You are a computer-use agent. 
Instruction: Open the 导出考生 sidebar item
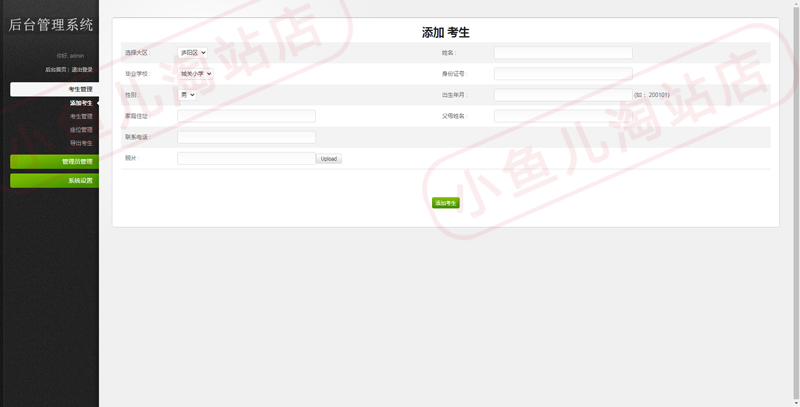pos(81,143)
